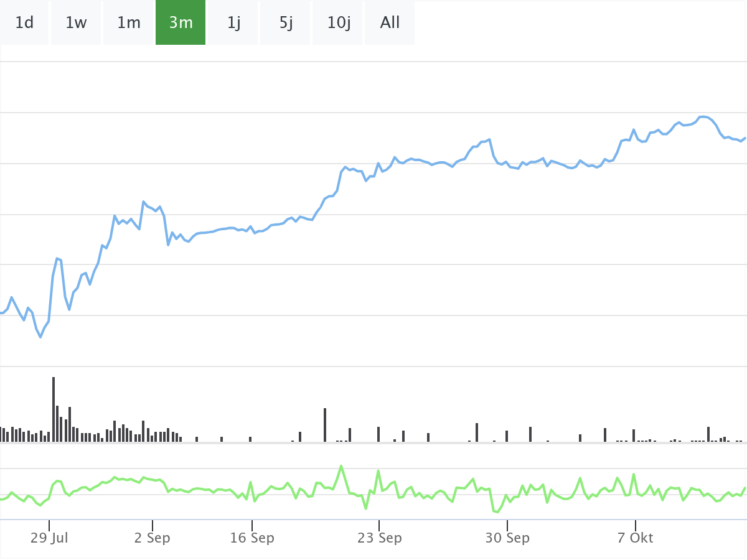
Task: Click the active 3m range tab
Action: (x=181, y=23)
